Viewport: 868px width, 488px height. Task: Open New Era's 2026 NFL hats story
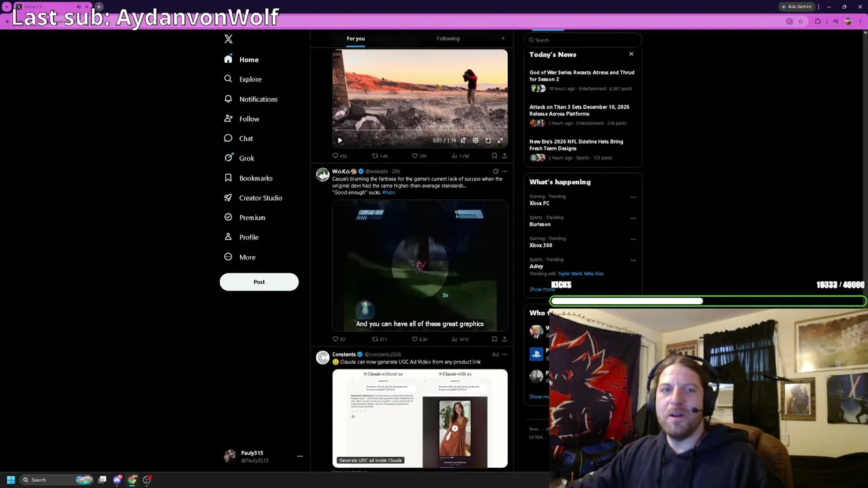pyautogui.click(x=582, y=150)
